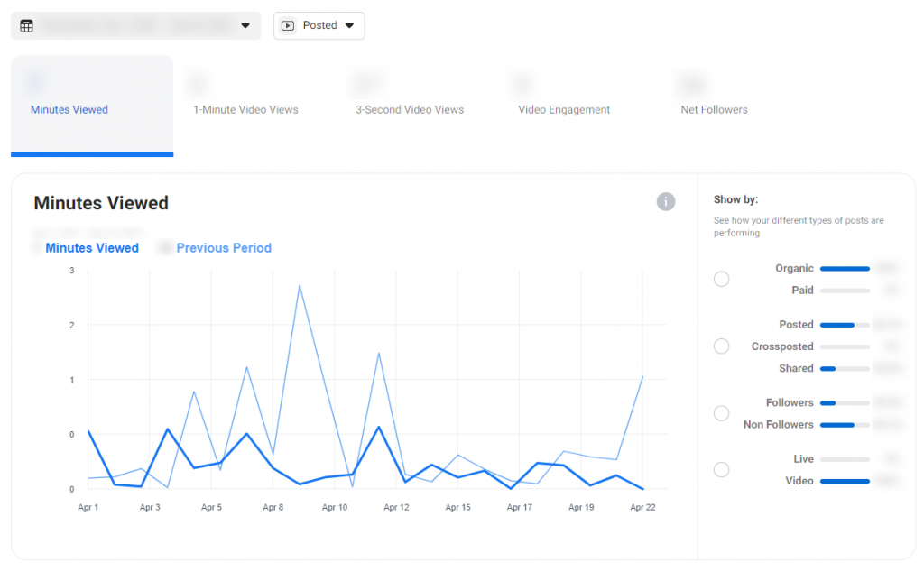Screen dimensions: 924x572
Task: Select the Live and Video radio button
Action: [x=721, y=469]
